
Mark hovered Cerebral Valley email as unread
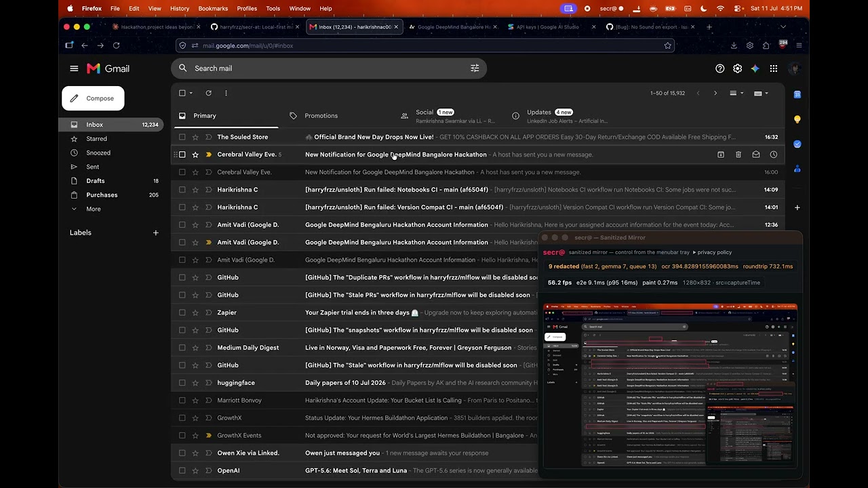pyautogui.click(x=756, y=155)
